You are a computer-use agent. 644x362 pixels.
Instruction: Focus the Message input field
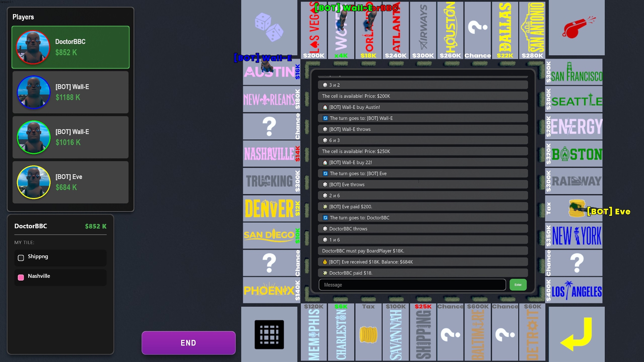tap(412, 285)
